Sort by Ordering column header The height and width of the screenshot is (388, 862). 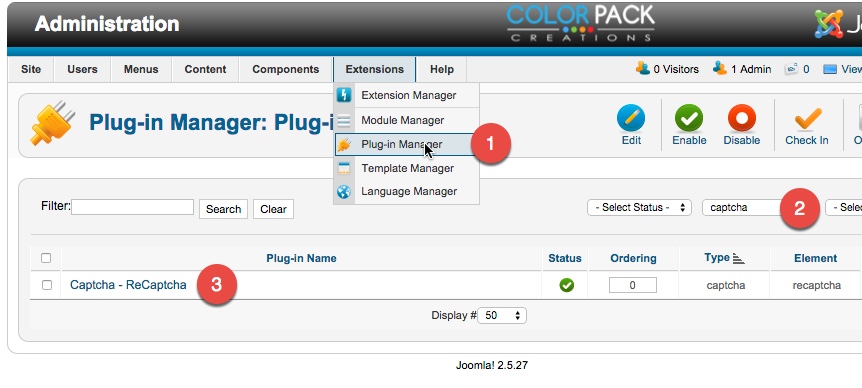[633, 258]
